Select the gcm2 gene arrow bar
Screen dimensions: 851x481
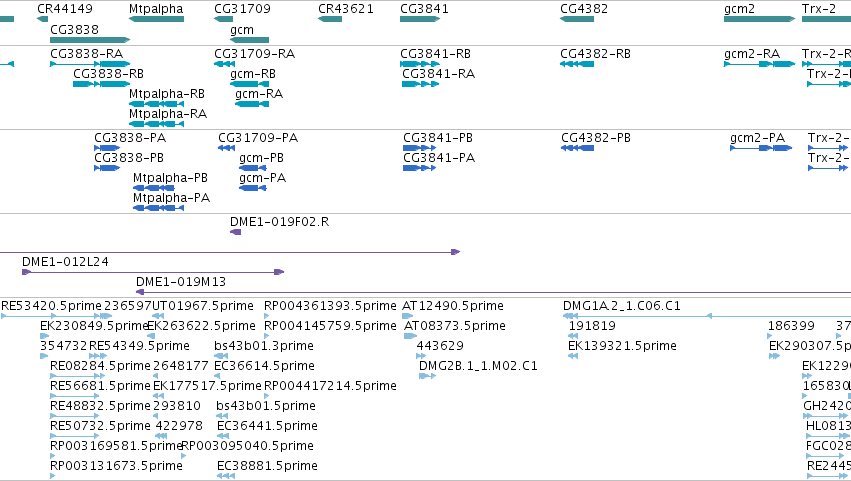(x=759, y=20)
